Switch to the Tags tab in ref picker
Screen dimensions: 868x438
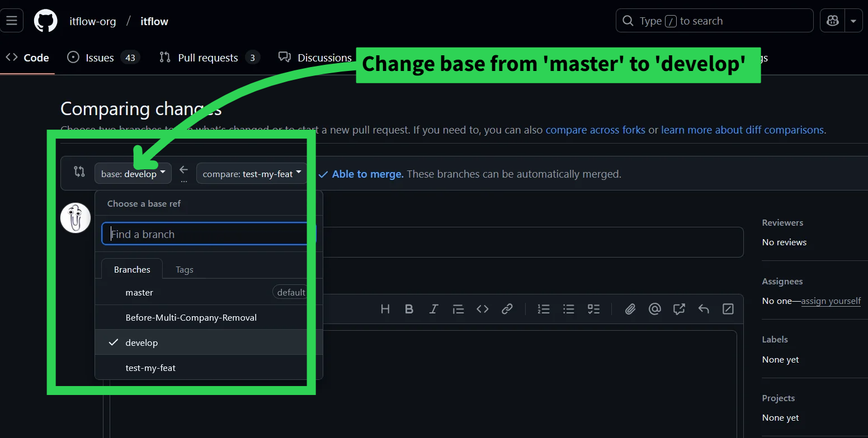185,269
